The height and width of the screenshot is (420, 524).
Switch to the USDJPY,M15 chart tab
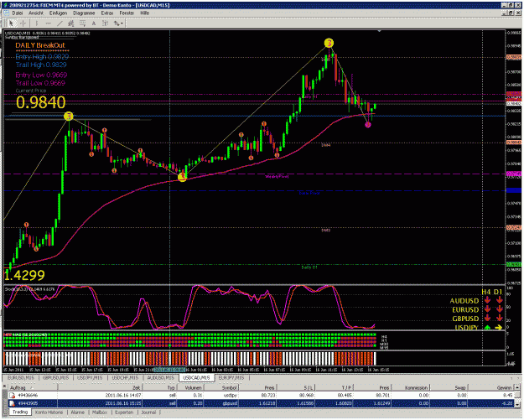tap(89, 378)
